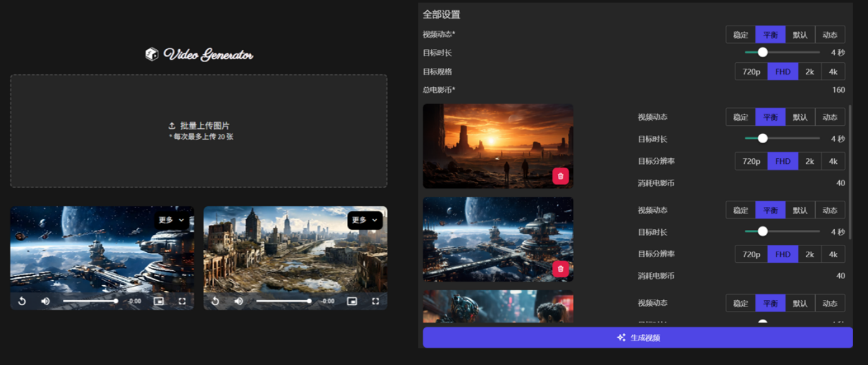Pick 4k resolution for sunset image
Screen dimensions: 868x365
coord(833,161)
